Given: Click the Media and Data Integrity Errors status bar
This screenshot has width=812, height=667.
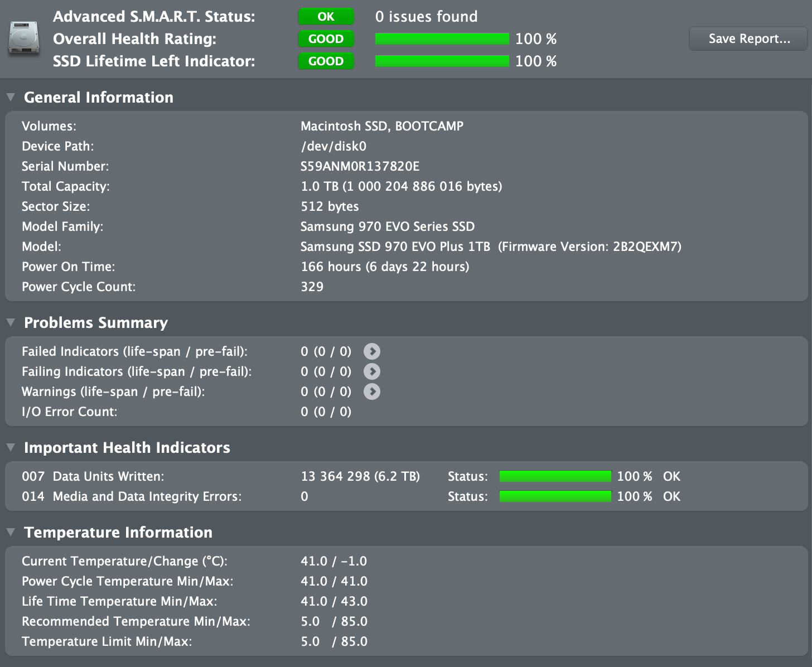Looking at the screenshot, I should coord(555,496).
